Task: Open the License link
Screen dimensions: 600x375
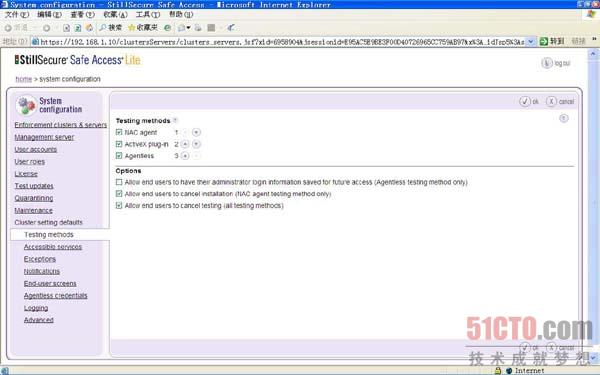Action: tap(26, 174)
